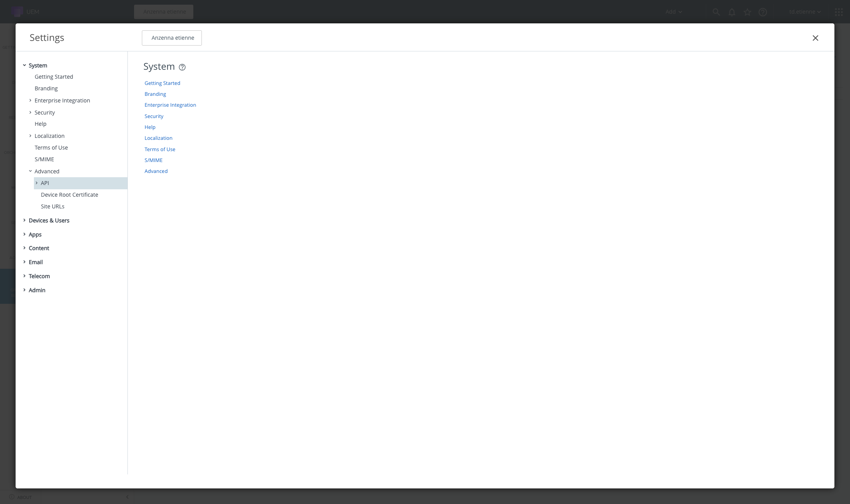850x504 pixels.
Task: Open the td.etienne account dropdown
Action: [x=805, y=12]
